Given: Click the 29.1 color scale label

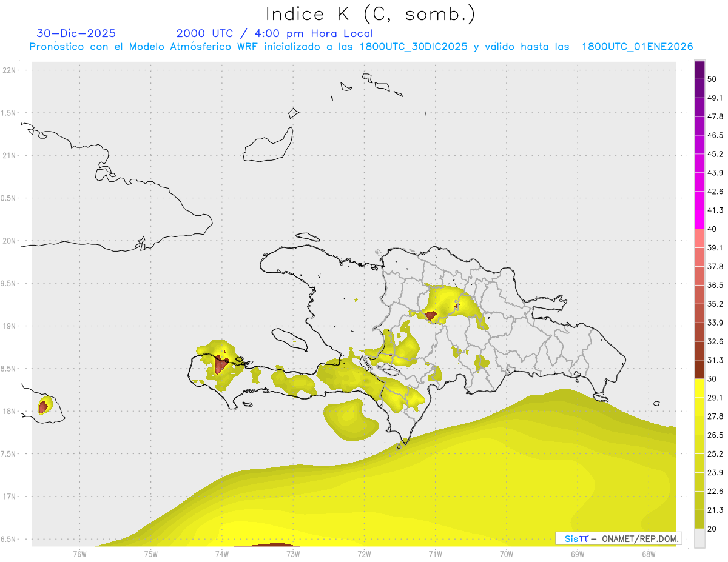Looking at the screenshot, I should pos(715,398).
